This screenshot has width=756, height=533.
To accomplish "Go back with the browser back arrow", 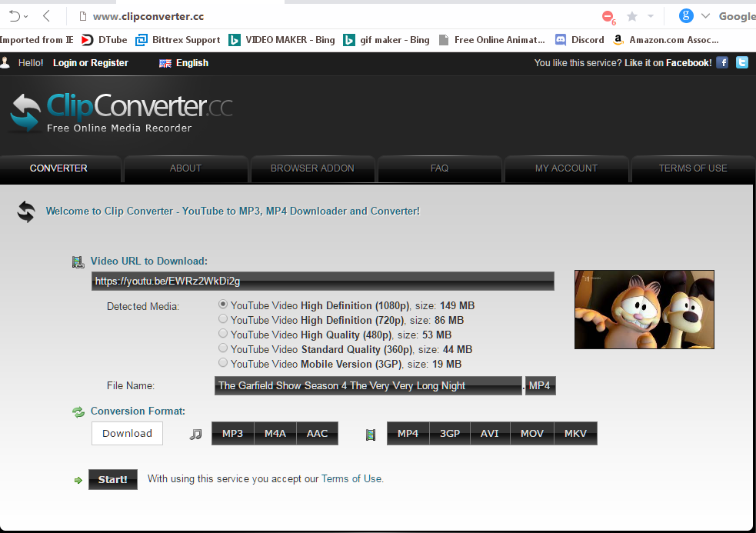I will (x=46, y=16).
